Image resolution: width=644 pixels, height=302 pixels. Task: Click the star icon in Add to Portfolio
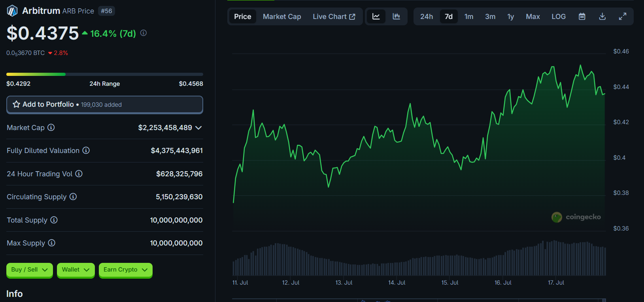pos(16,104)
